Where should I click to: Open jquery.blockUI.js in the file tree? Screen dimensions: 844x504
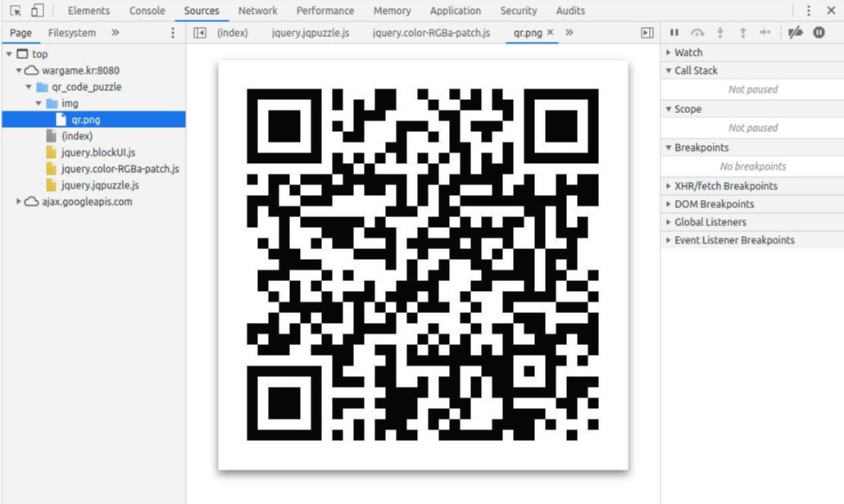98,152
